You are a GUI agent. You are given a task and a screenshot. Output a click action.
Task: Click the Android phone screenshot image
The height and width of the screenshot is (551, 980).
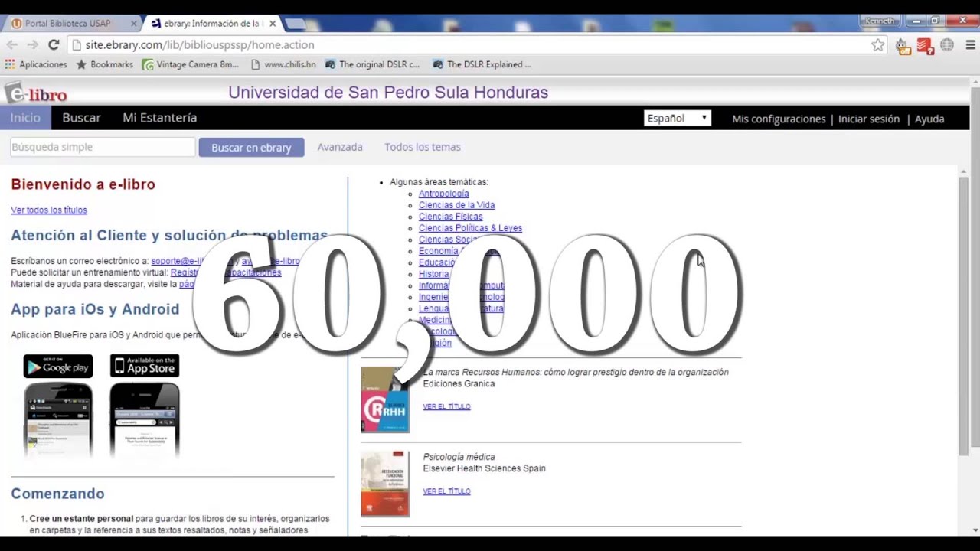[58, 419]
